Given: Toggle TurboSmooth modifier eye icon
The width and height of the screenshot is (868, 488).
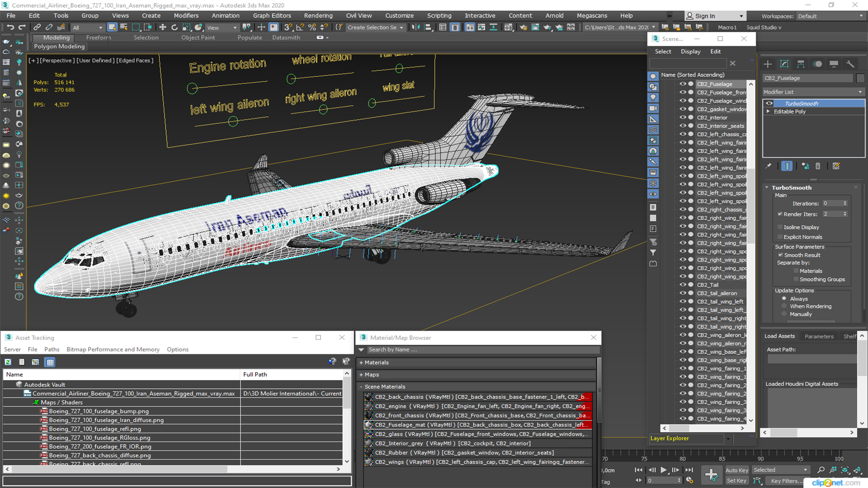Looking at the screenshot, I should pyautogui.click(x=769, y=103).
